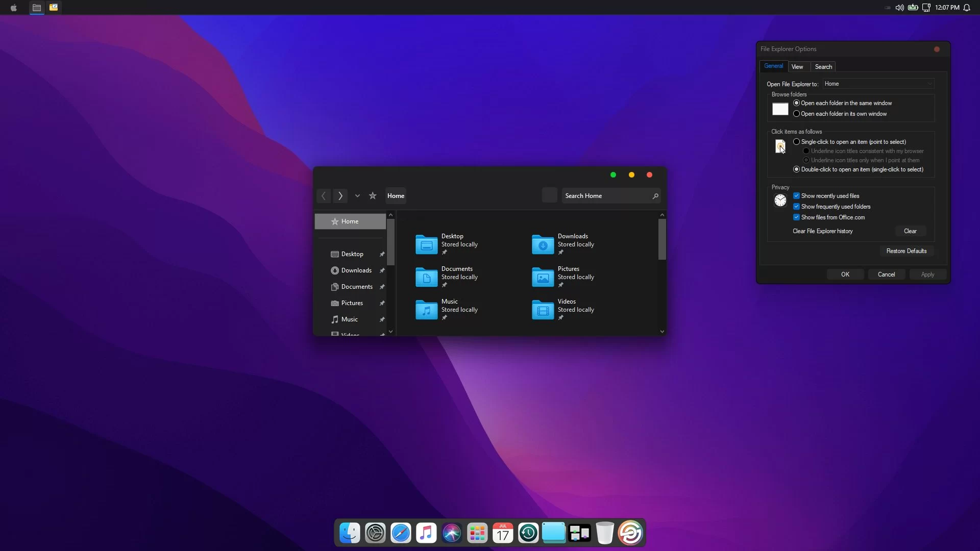Open the Music folder icon
Viewport: 980px width, 551px height.
[426, 310]
